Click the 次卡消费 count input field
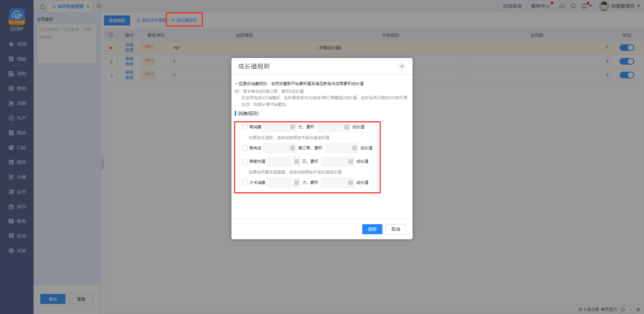 283,183
